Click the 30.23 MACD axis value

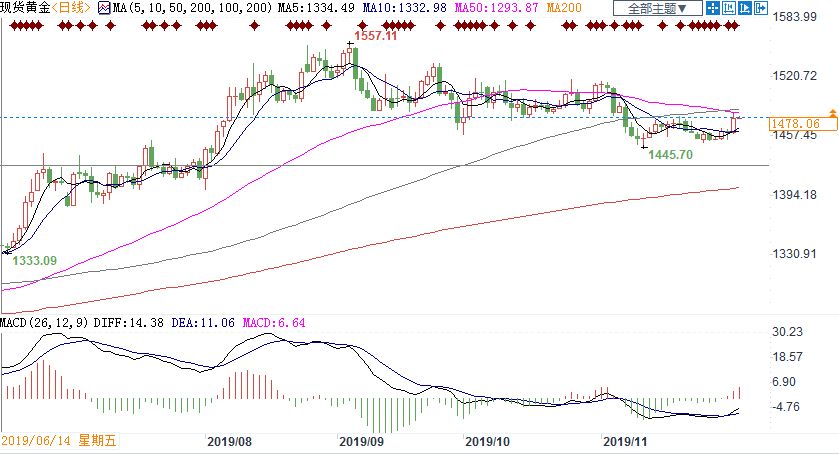788,332
